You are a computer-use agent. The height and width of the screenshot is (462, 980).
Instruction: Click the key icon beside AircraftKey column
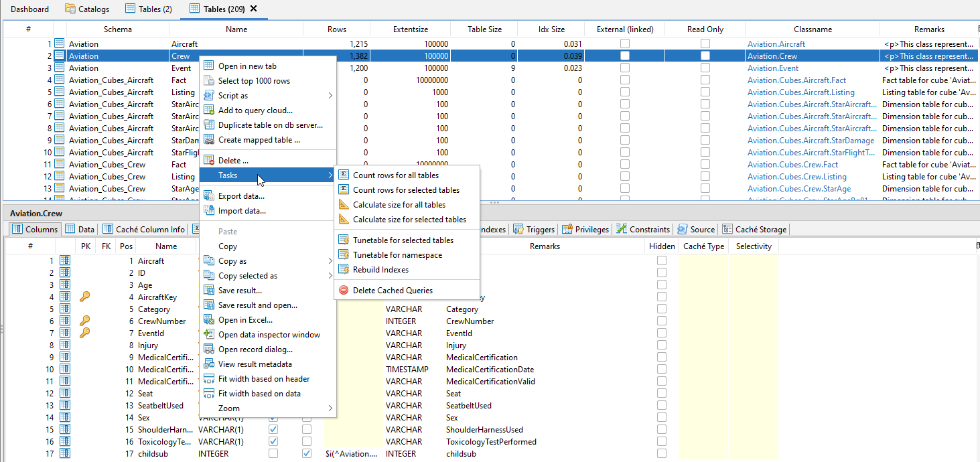coord(84,297)
